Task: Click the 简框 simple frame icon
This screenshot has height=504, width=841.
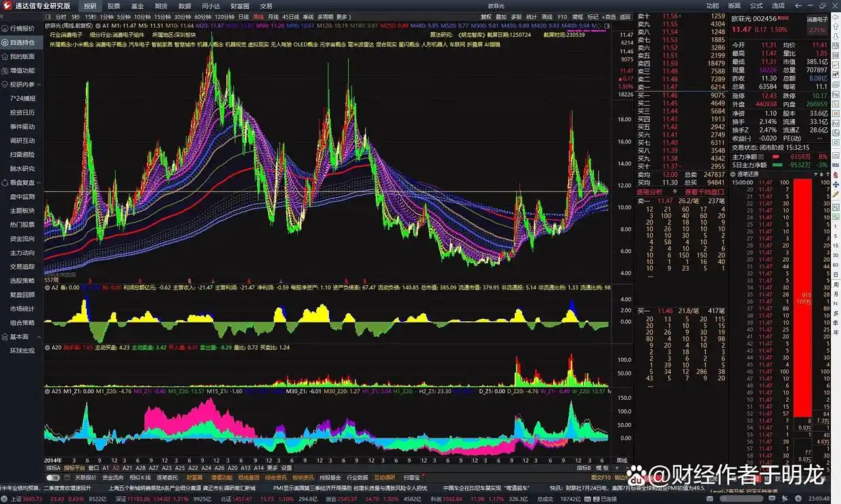Action: click(x=577, y=16)
